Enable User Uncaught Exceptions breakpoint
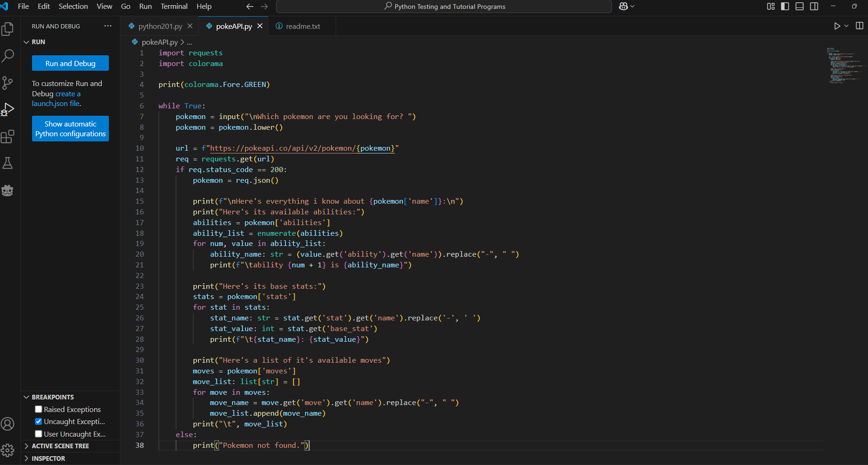 point(39,434)
